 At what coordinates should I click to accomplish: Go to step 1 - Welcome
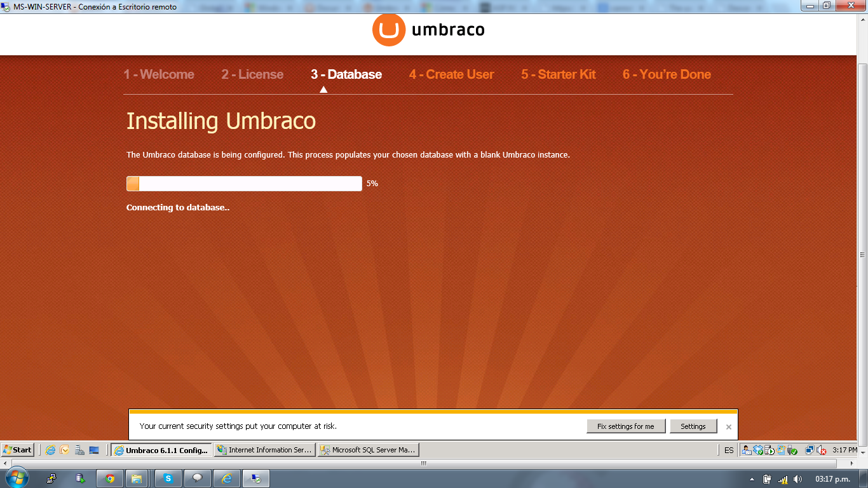pos(159,74)
